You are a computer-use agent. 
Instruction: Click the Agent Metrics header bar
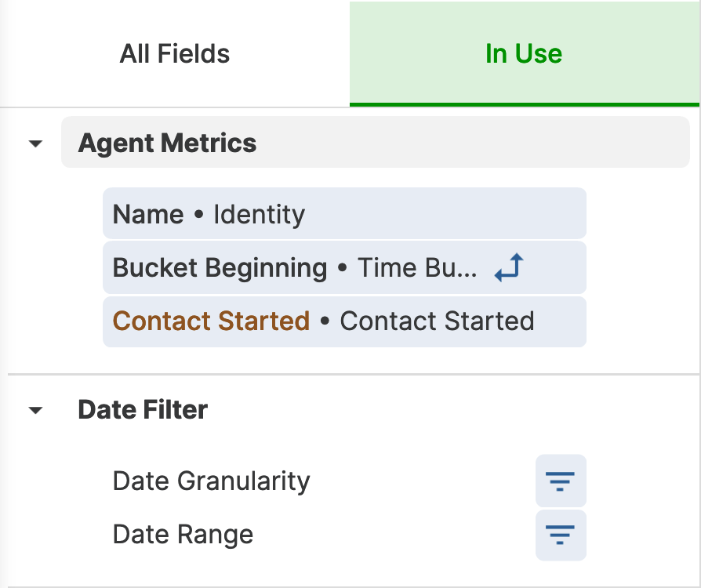point(375,142)
